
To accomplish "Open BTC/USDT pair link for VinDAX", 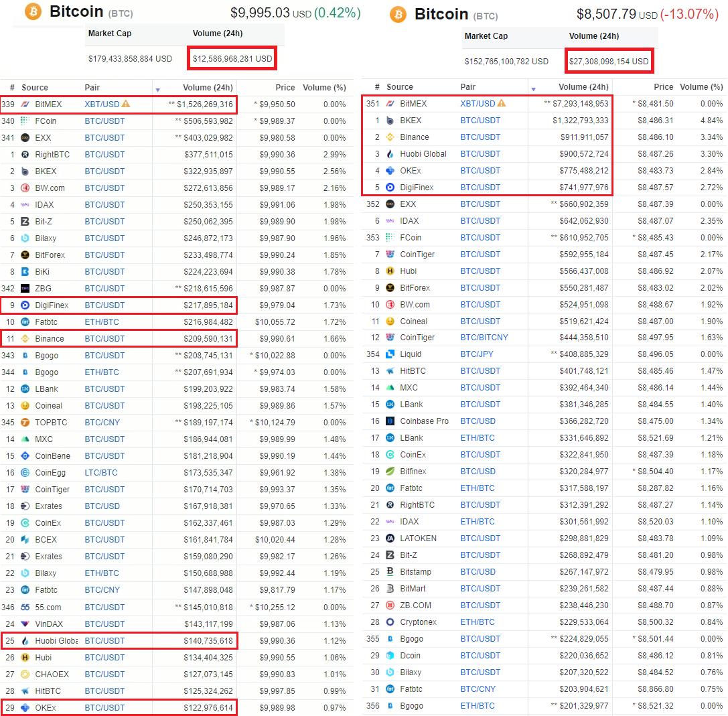I will (104, 624).
